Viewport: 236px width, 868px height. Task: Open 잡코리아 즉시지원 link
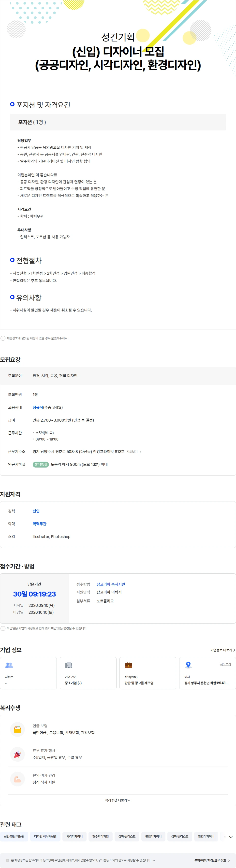pyautogui.click(x=111, y=584)
